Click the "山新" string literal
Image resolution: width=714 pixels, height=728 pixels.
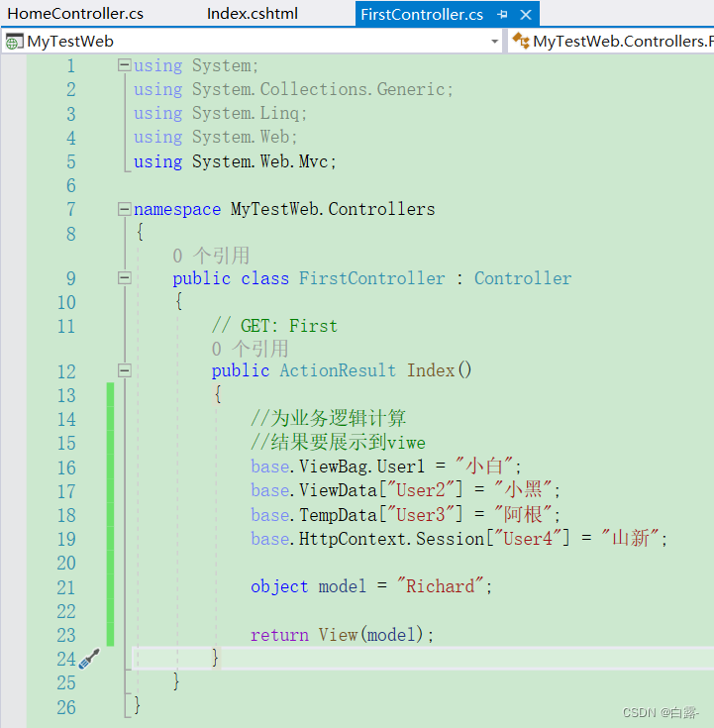630,539
